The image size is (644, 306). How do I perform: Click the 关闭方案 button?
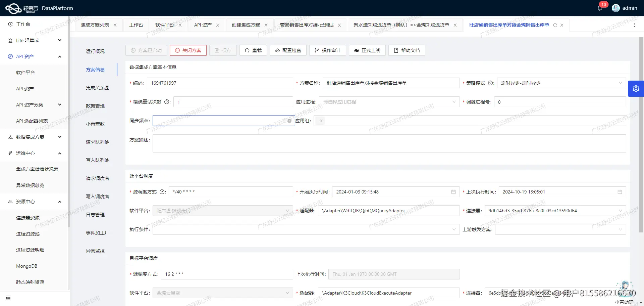[188, 50]
